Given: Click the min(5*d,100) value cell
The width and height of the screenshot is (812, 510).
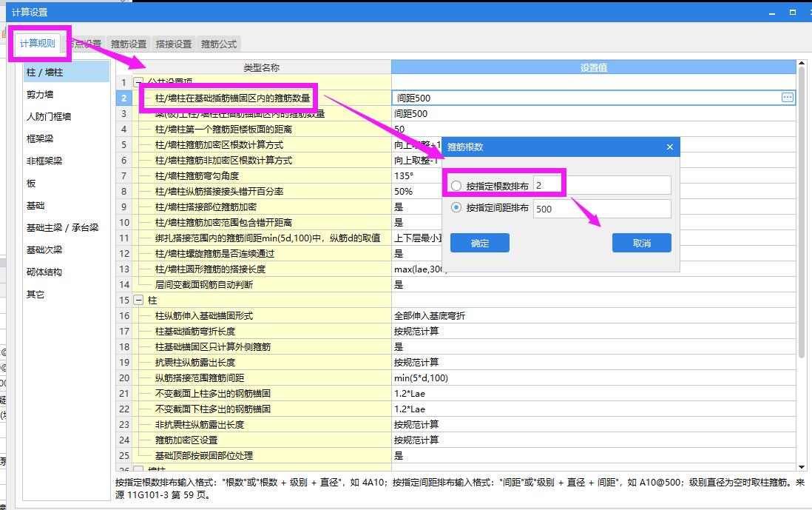Looking at the screenshot, I should click(x=593, y=378).
